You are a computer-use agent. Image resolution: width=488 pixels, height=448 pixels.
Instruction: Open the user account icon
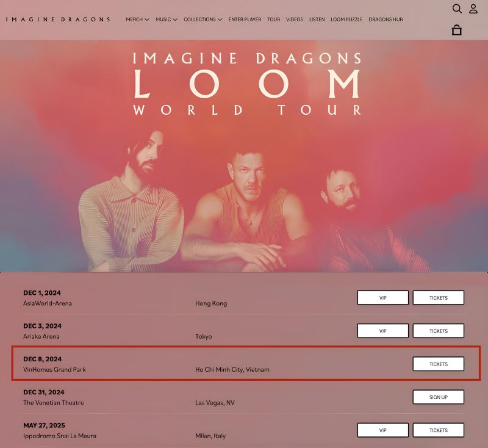click(x=473, y=9)
